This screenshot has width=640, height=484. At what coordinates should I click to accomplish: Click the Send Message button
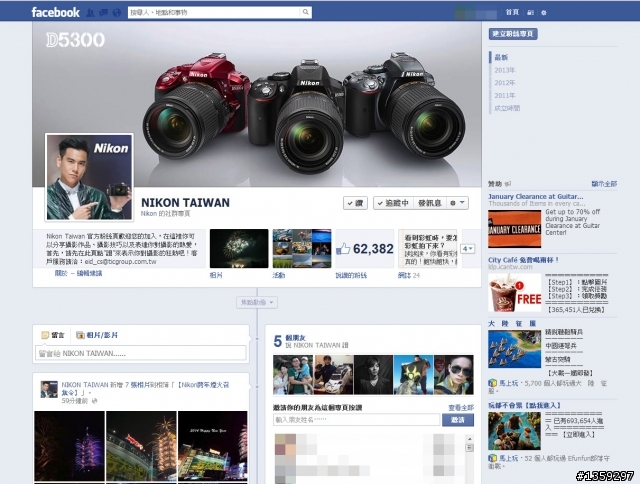[x=430, y=203]
